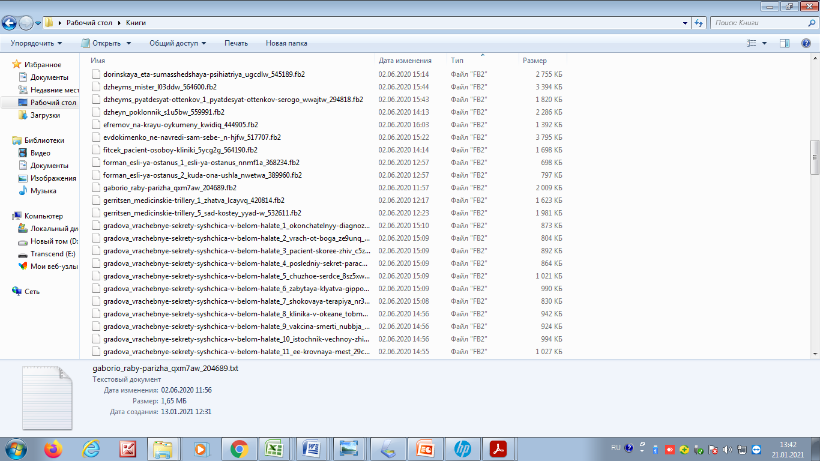The image size is (820, 461).
Task: Click the help question mark icon
Action: click(808, 44)
